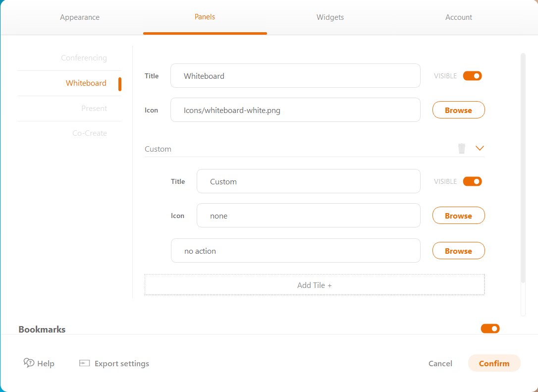Image resolution: width=538 pixels, height=392 pixels.
Task: Click the Export settings icon
Action: click(x=84, y=363)
